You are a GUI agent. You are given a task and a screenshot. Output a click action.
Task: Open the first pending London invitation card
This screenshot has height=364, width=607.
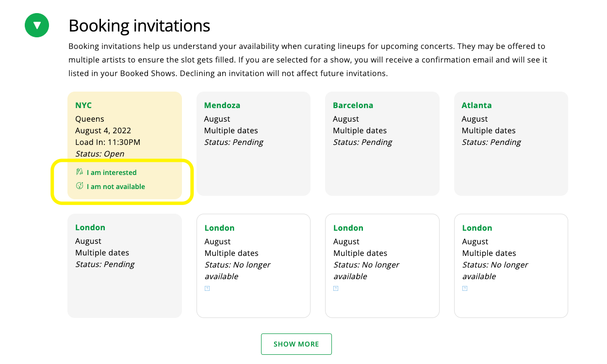pyautogui.click(x=125, y=266)
